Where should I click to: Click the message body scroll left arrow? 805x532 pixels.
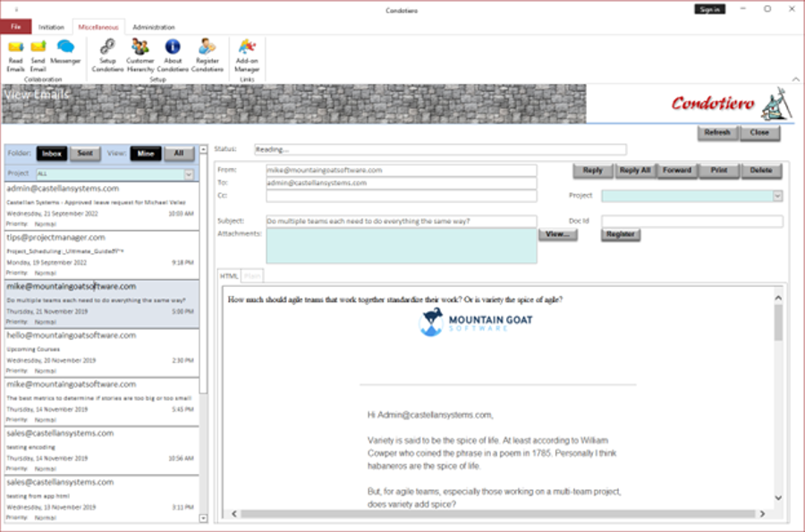coord(234,513)
